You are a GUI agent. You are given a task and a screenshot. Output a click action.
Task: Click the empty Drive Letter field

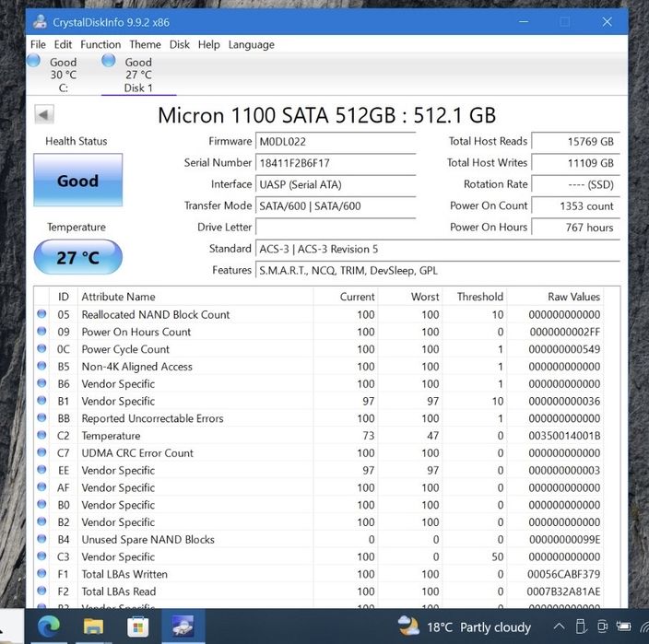(x=336, y=227)
